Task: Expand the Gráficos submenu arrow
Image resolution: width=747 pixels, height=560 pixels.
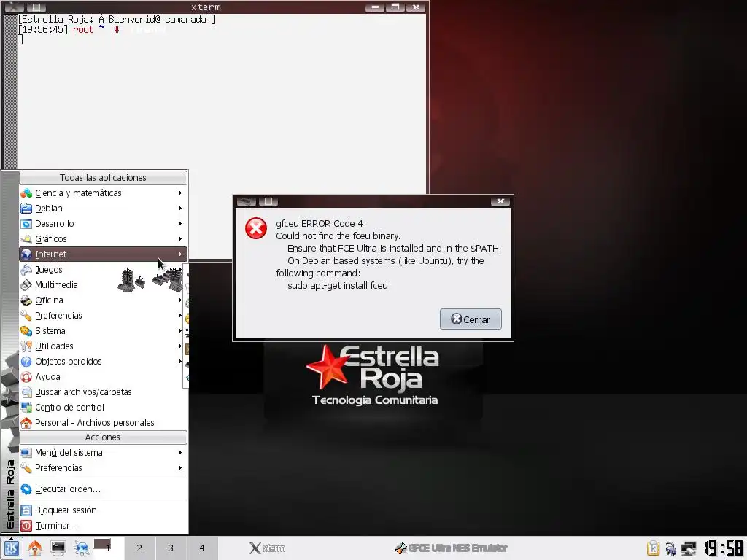Action: (x=180, y=238)
